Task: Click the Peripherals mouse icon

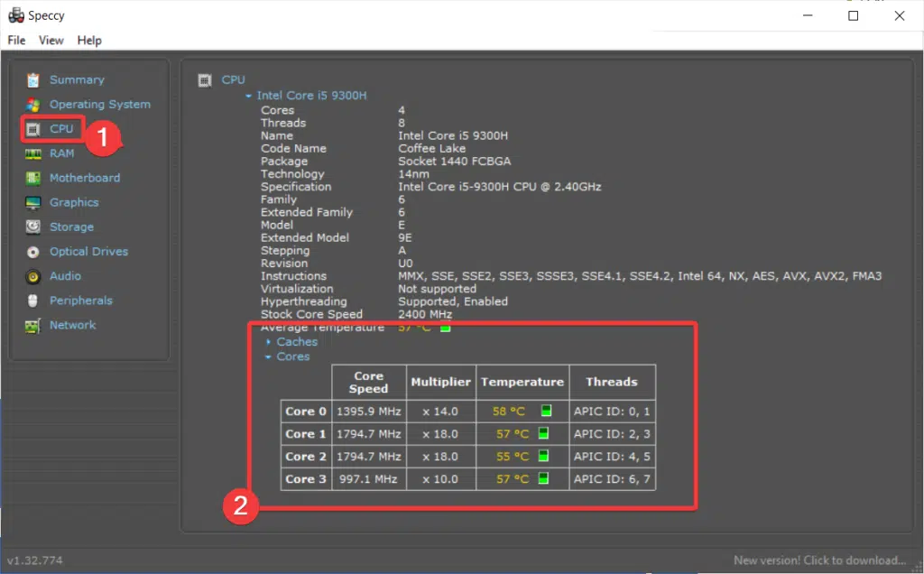Action: pos(33,301)
